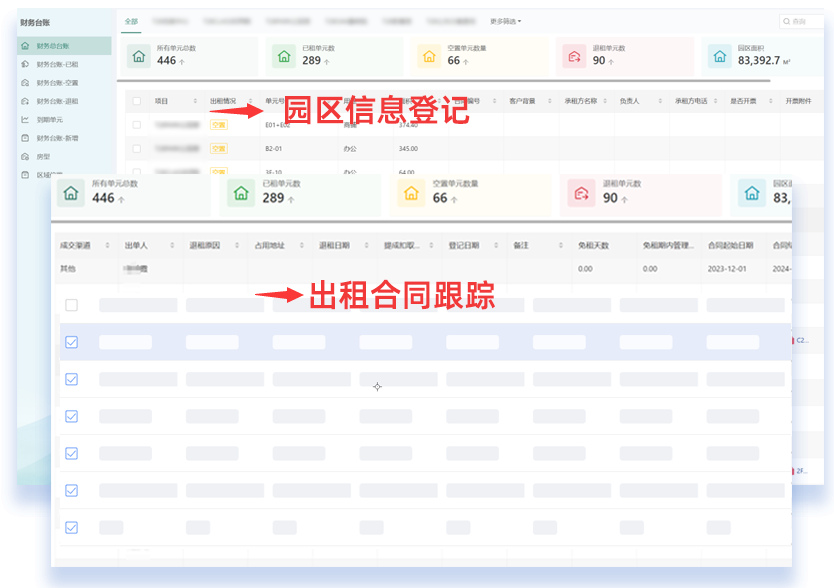This screenshot has width=834, height=588.
Task: Tick the unchecked checkbox in front window
Action: [71, 305]
